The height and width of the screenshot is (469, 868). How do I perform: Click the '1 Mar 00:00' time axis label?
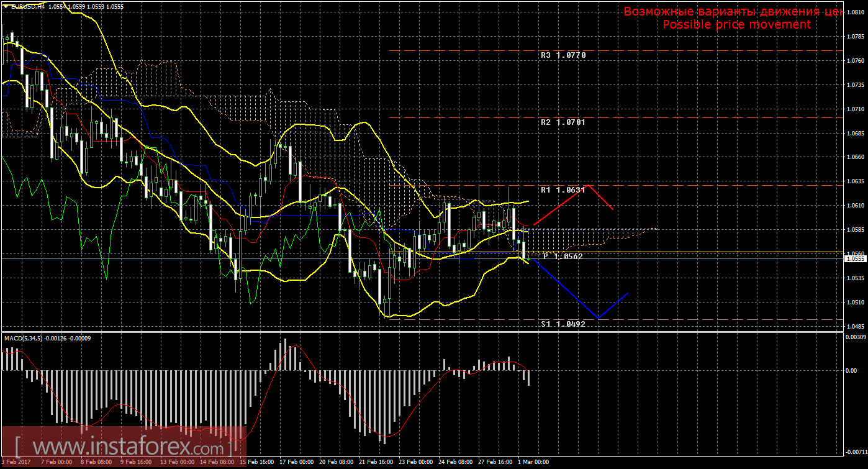(x=533, y=463)
